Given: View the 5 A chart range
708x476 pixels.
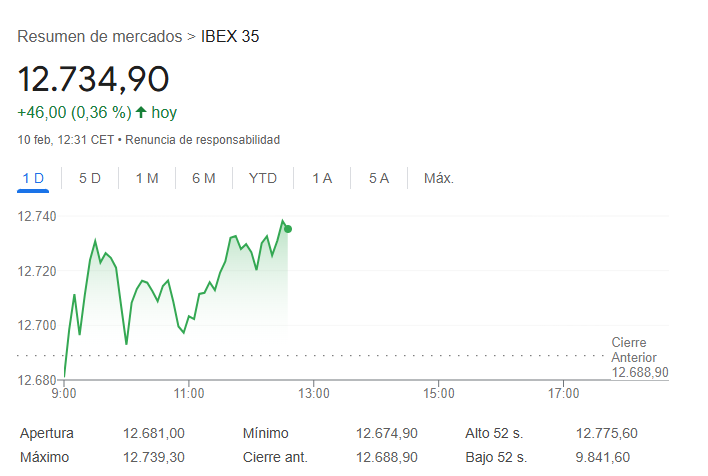Looking at the screenshot, I should coord(379,178).
